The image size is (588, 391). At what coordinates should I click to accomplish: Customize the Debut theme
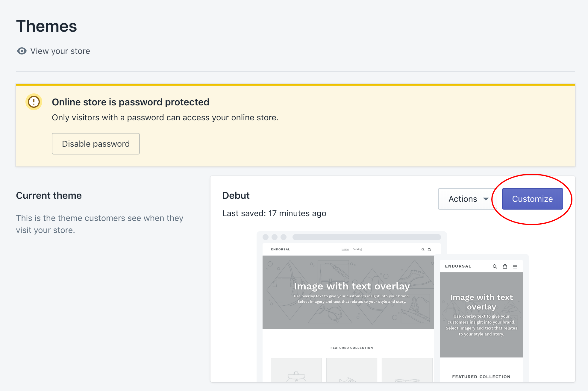click(x=532, y=198)
